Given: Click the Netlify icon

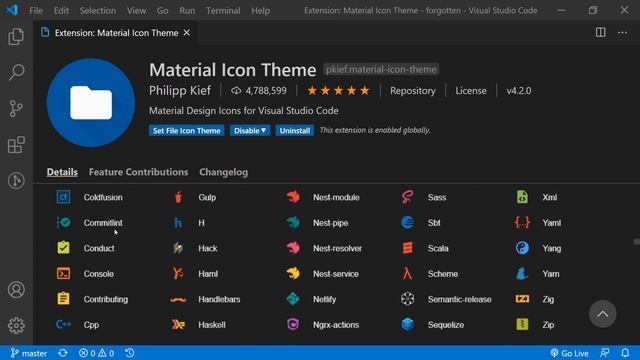Looking at the screenshot, I should click(293, 299).
